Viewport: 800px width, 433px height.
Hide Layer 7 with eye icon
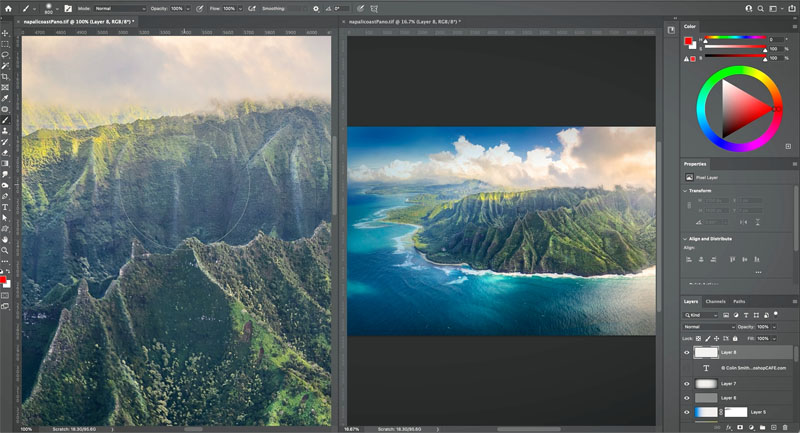pyautogui.click(x=687, y=384)
